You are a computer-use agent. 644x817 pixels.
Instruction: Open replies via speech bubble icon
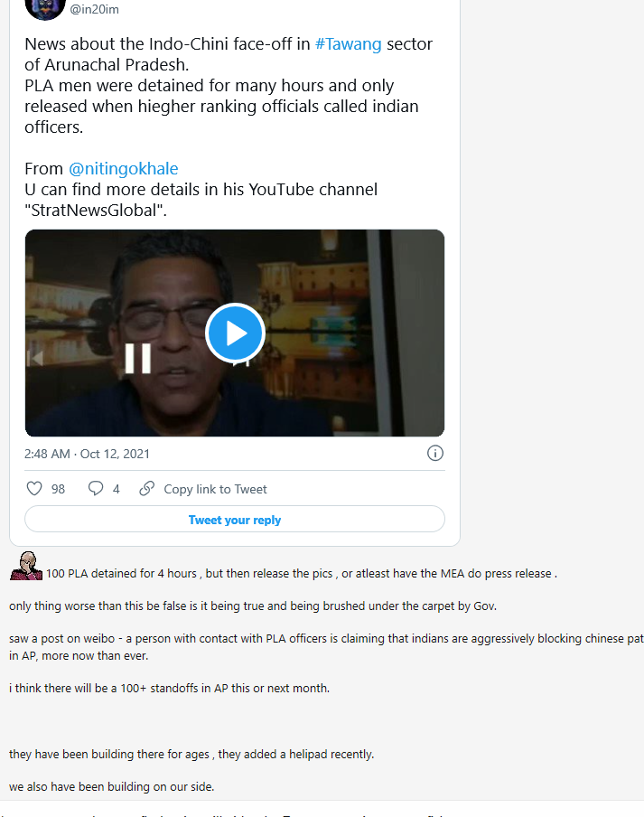coord(96,489)
